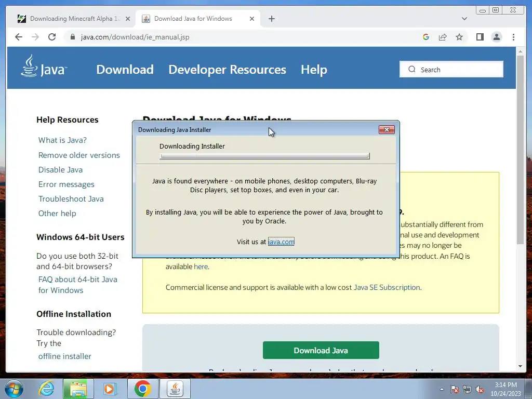Open the Chrome profile avatar

coord(496,37)
